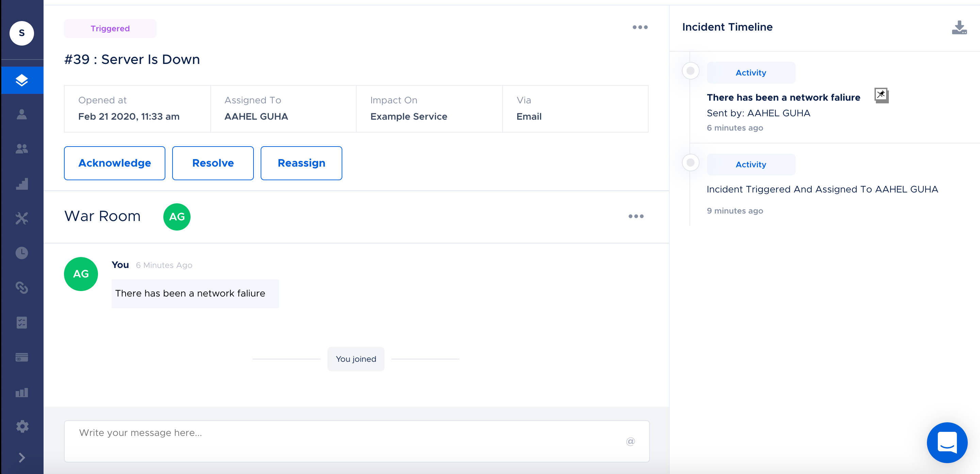Open the settings gear in sidebar
The height and width of the screenshot is (474, 980).
coord(22,426)
